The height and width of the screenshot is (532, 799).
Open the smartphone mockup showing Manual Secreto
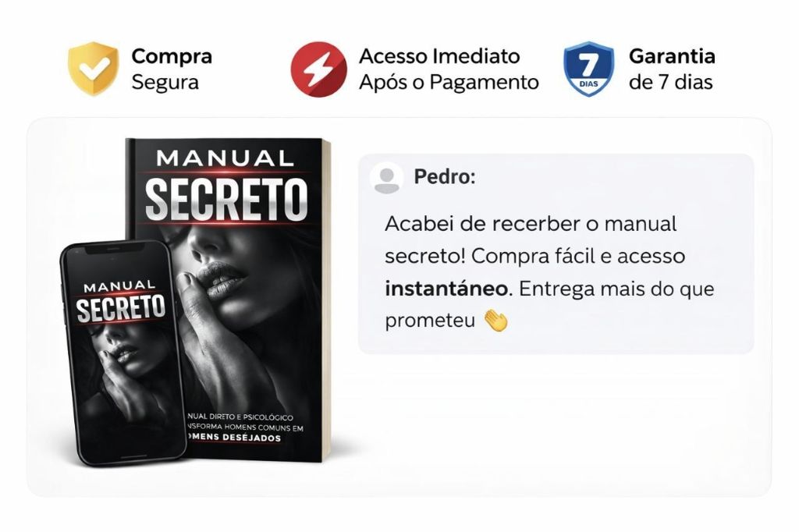click(x=123, y=353)
